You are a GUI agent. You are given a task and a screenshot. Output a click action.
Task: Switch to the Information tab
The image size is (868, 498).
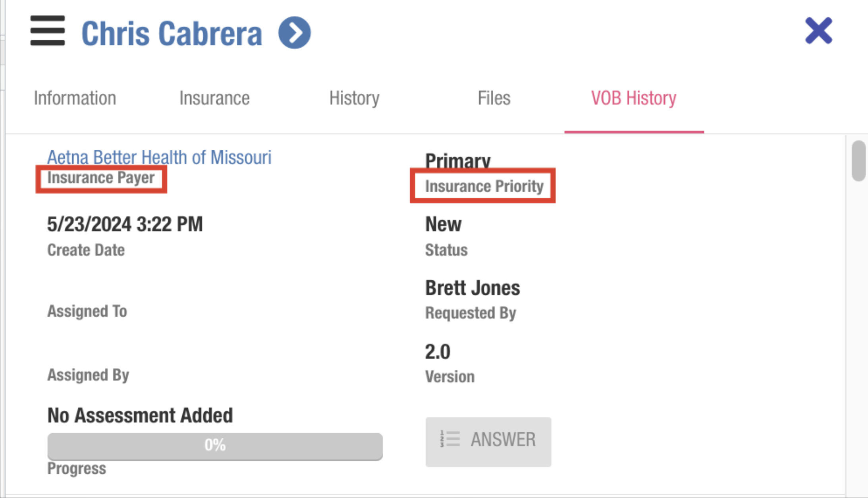tap(75, 98)
